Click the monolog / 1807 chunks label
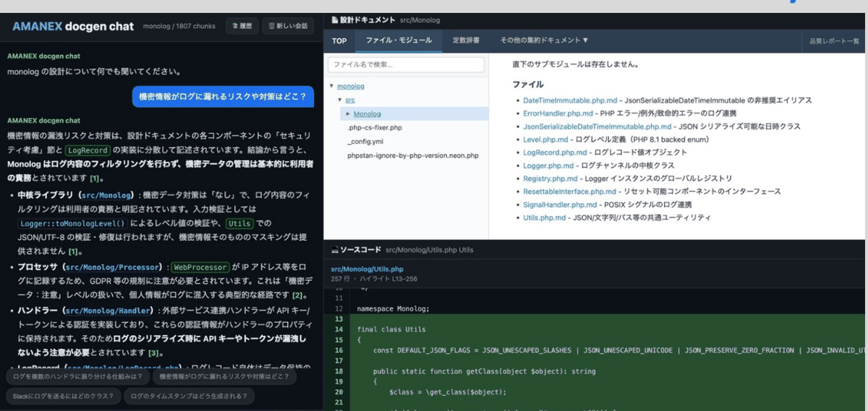868x411 pixels. click(x=179, y=26)
